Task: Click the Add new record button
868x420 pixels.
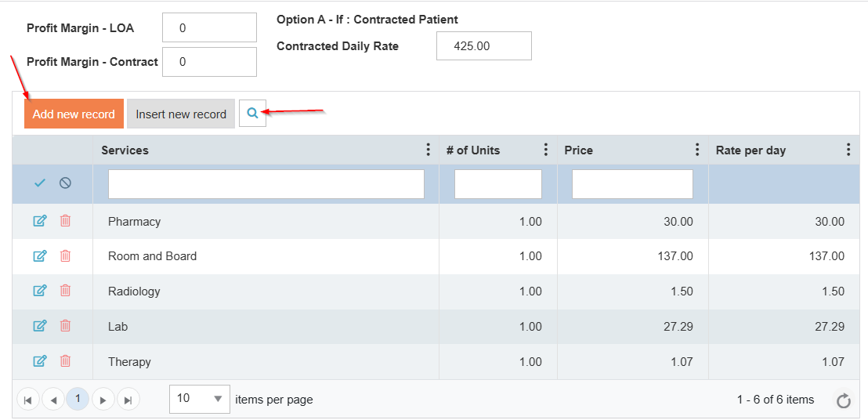Action: (74, 114)
